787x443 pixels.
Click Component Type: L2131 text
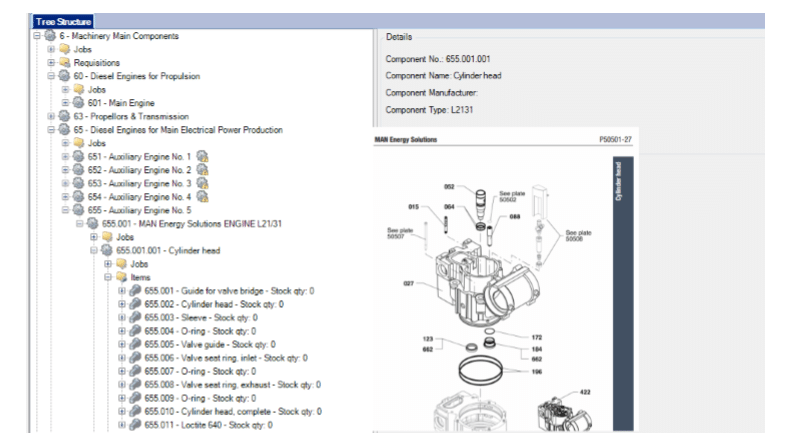coord(429,110)
